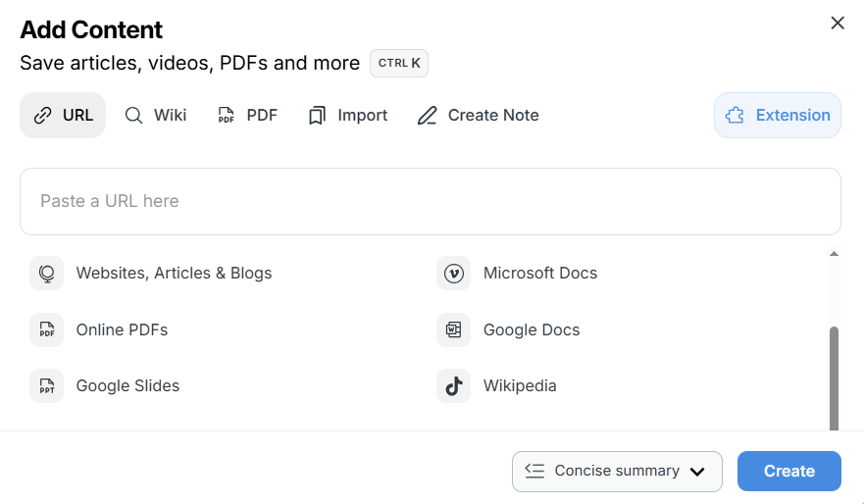Switch to the Wiki tab
864x504 pixels.
(x=155, y=115)
